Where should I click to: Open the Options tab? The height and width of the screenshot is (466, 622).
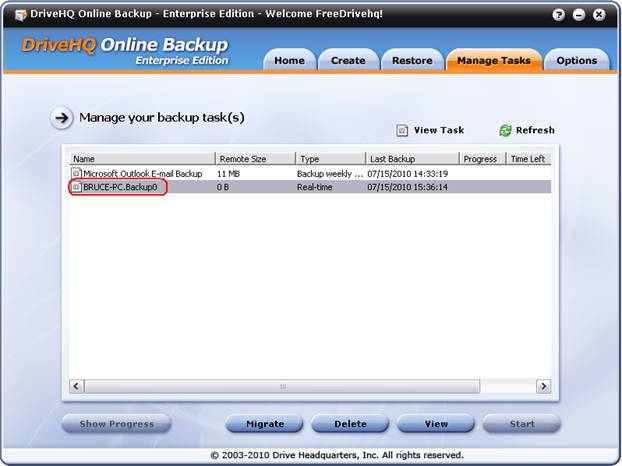coord(577,60)
